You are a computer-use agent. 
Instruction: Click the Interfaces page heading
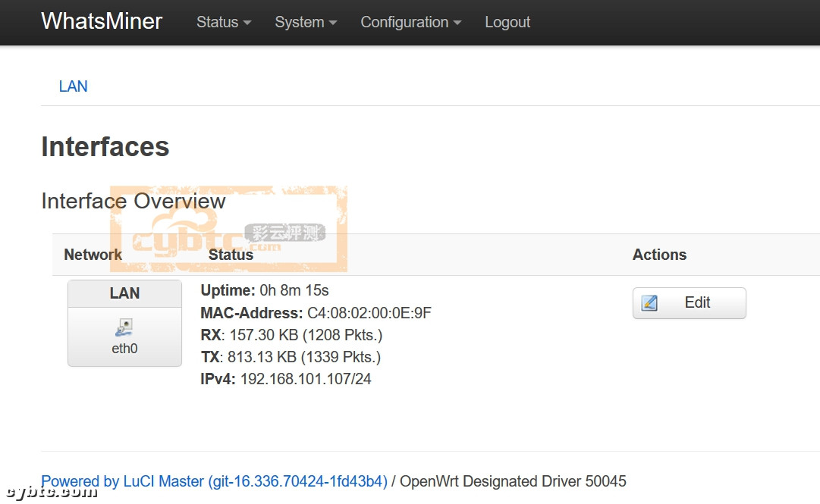tap(105, 147)
